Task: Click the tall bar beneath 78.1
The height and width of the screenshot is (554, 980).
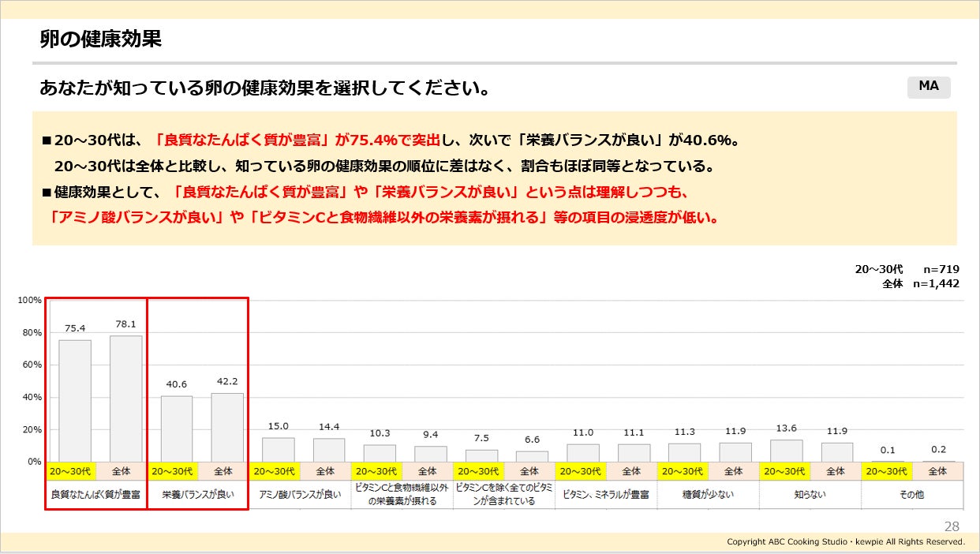Action: [x=126, y=399]
